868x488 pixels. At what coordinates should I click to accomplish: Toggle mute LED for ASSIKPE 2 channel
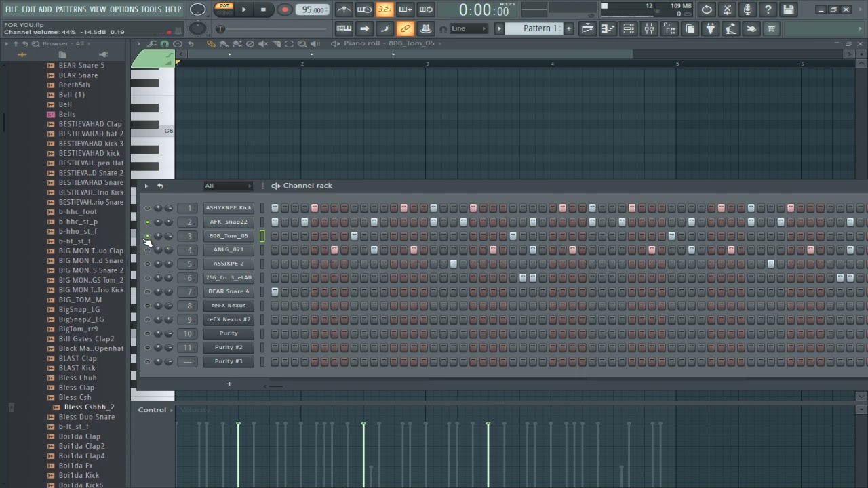147,264
